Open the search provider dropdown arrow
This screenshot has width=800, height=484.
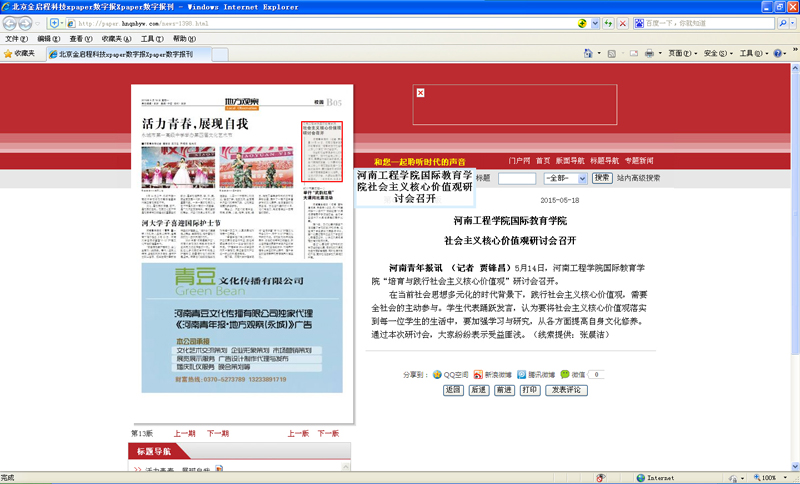click(x=792, y=23)
